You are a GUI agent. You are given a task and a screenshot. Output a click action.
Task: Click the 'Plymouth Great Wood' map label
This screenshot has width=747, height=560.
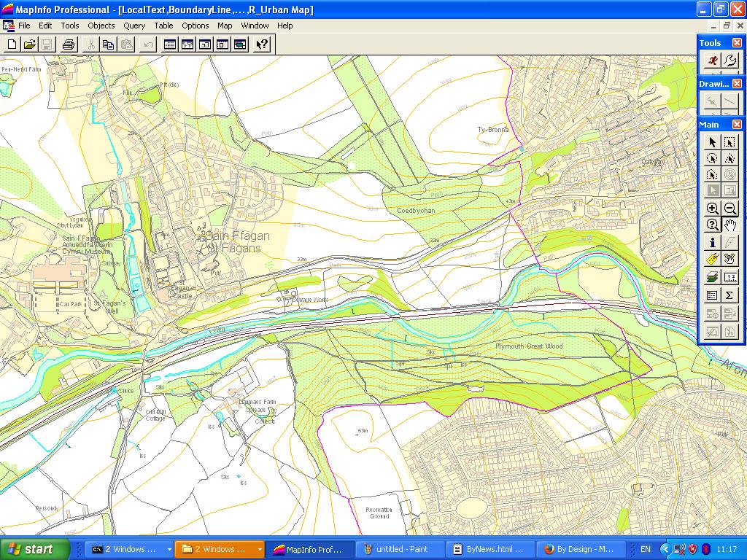tap(529, 346)
